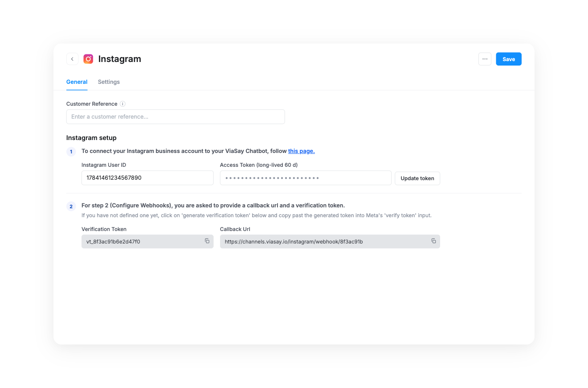This screenshot has width=588, height=388.
Task: Click the Instagram User ID field
Action: pos(147,178)
